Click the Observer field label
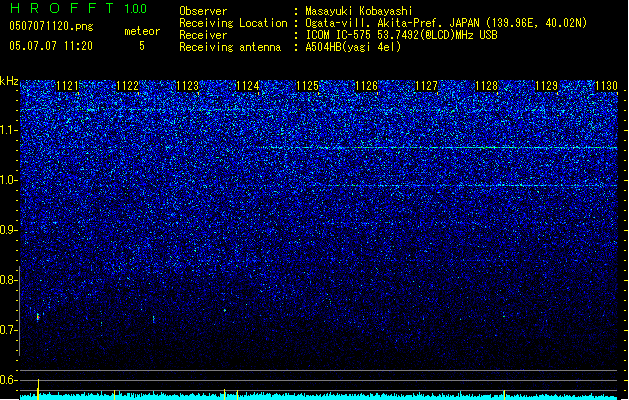 (203, 11)
